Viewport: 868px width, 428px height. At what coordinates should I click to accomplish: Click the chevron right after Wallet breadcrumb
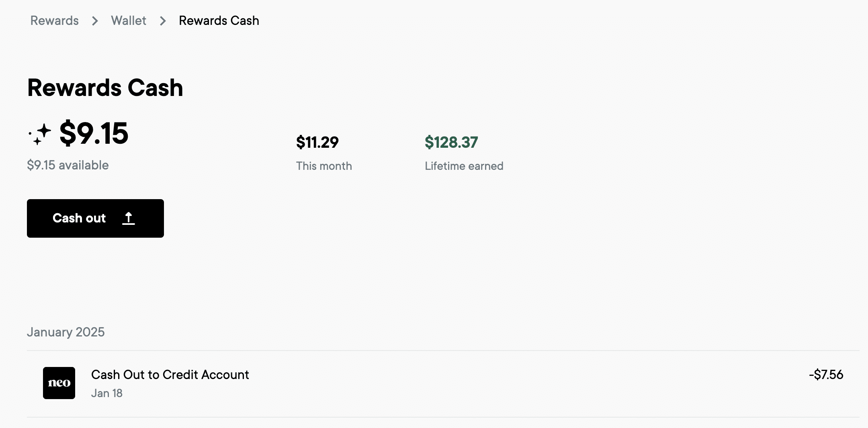pos(163,21)
